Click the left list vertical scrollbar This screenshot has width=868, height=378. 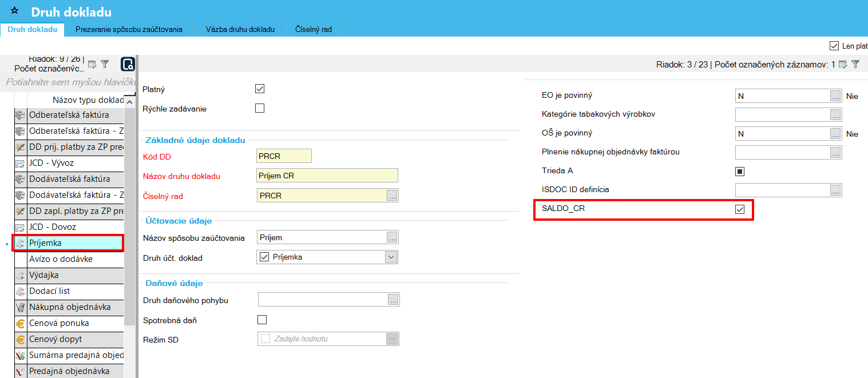pyautogui.click(x=130, y=229)
